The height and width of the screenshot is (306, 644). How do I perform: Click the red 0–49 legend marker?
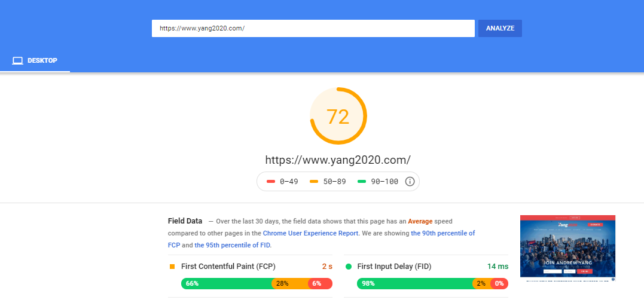pyautogui.click(x=271, y=182)
